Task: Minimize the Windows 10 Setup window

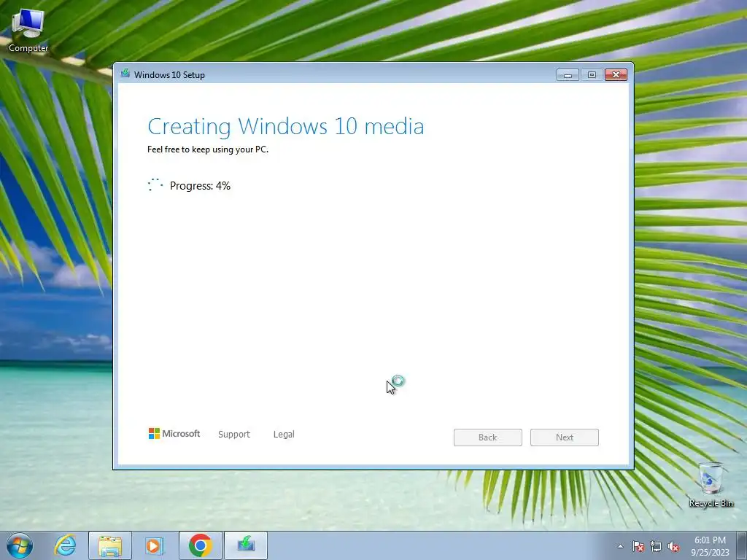Action: coord(568,75)
